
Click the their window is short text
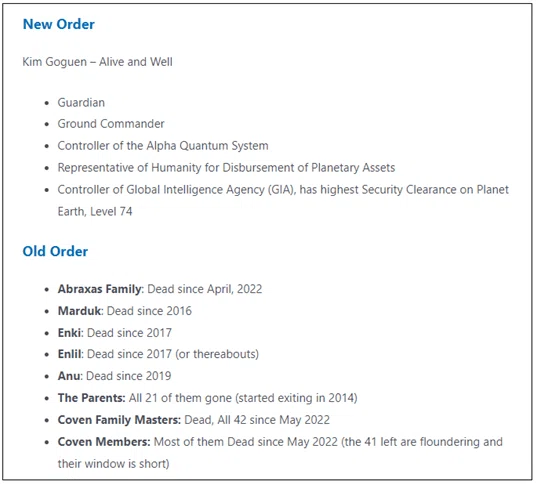click(x=113, y=464)
